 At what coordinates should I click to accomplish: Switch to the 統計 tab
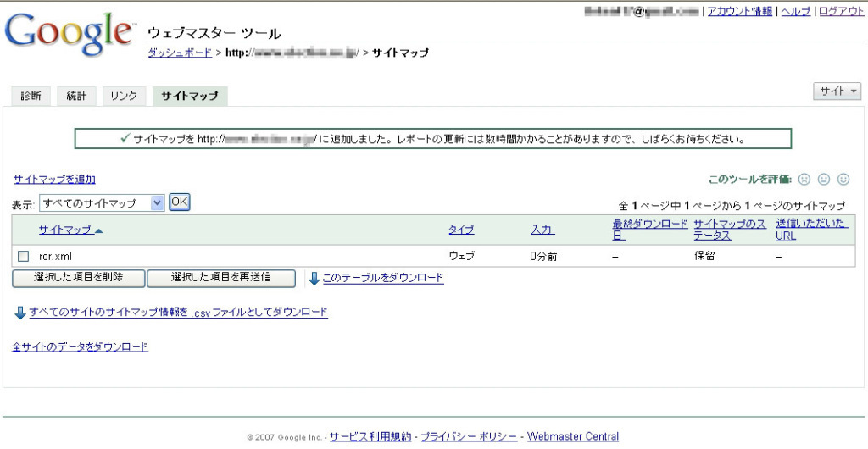(76, 97)
